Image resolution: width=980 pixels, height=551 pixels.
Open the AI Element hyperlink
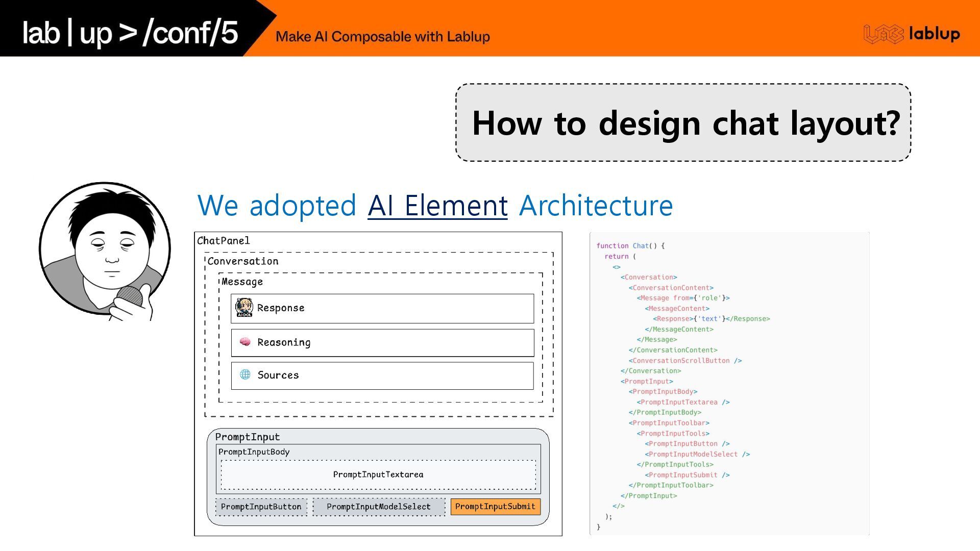(x=437, y=206)
